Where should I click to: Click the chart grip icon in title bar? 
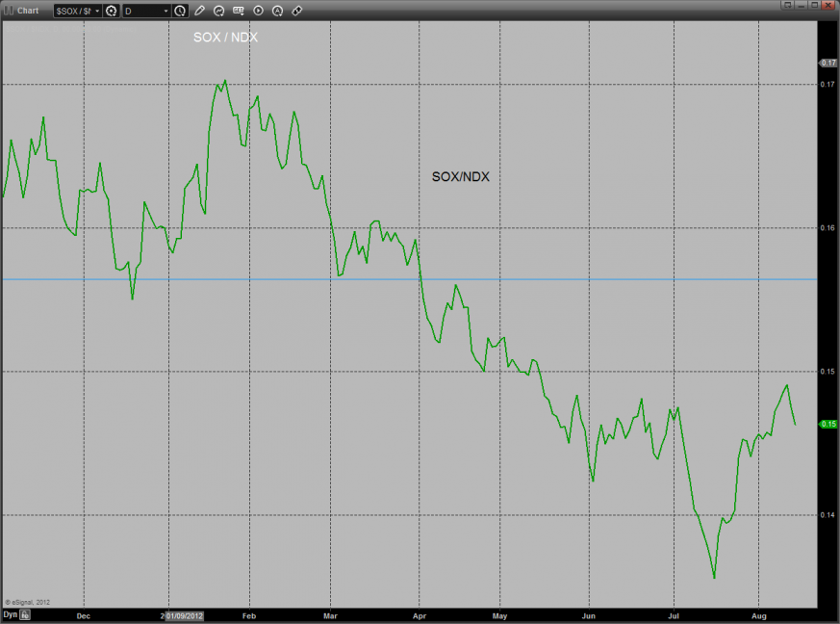pos(10,11)
